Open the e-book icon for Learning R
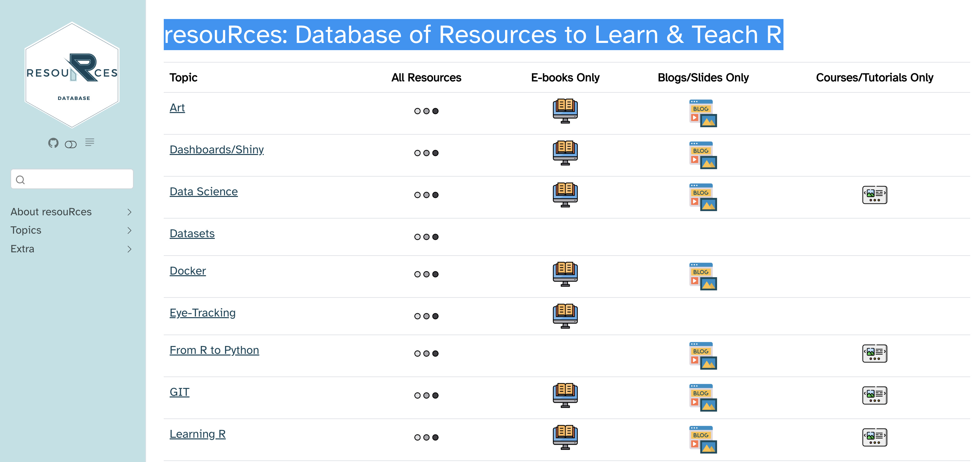Viewport: 980px width, 462px height. click(565, 437)
